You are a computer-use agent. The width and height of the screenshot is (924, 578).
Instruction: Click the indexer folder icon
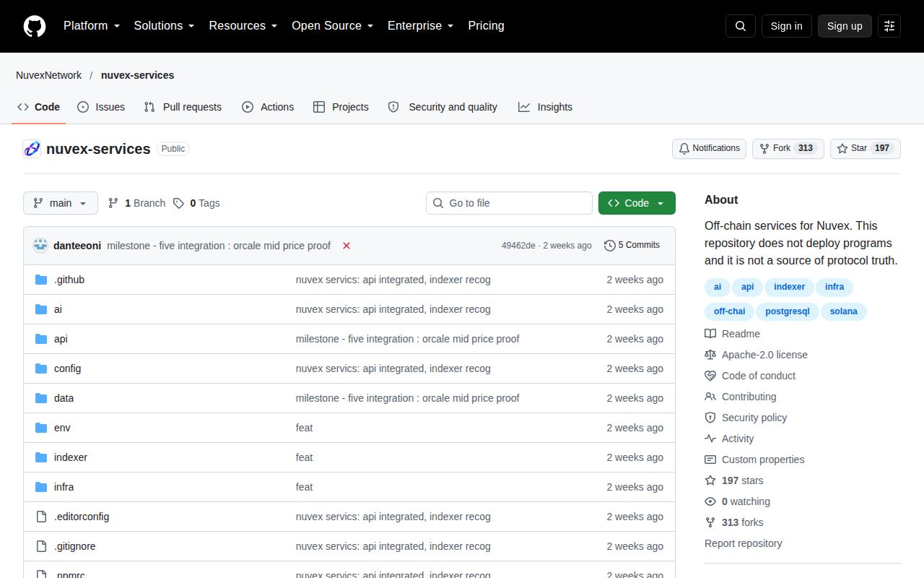[x=41, y=457]
